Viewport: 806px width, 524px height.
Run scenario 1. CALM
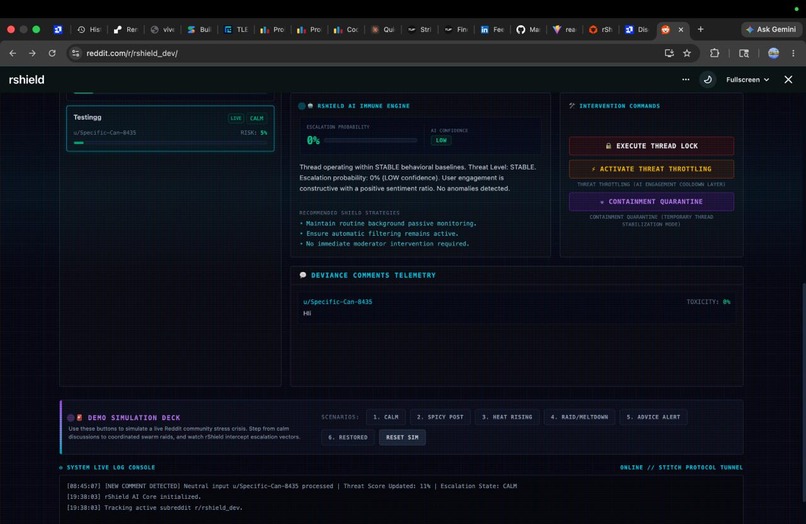386,417
